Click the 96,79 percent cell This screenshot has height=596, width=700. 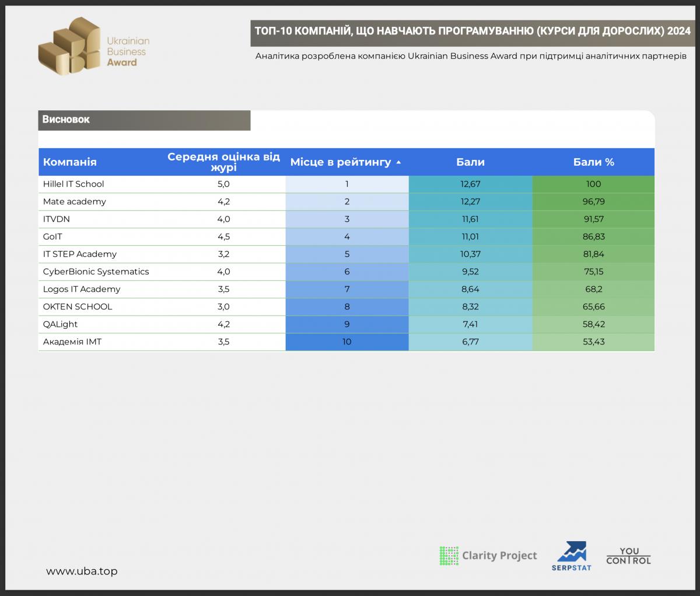[593, 201]
